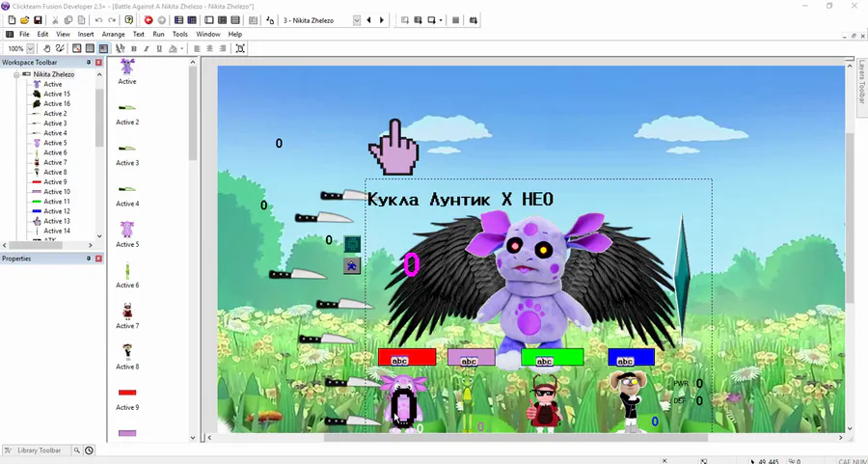
Task: Open the font selection icon
Action: point(121,48)
